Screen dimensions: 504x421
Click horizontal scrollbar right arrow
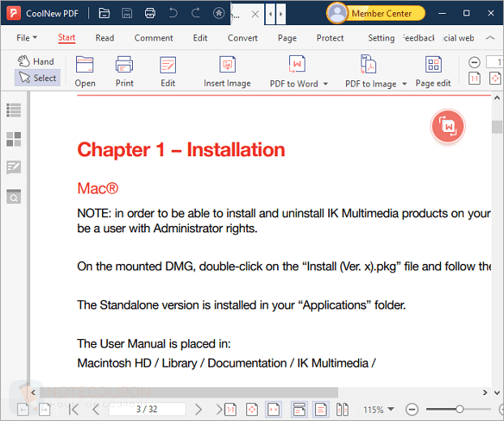click(485, 393)
